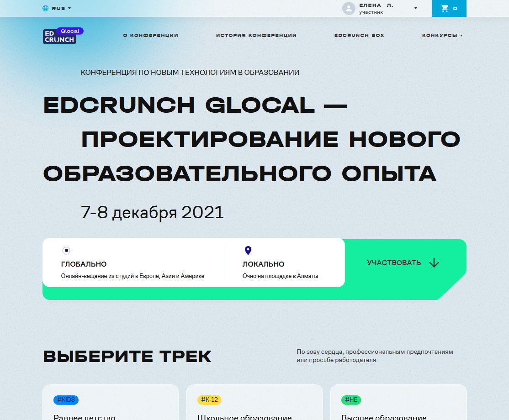Click the globe language icon
The image size is (509, 420).
[x=45, y=8]
